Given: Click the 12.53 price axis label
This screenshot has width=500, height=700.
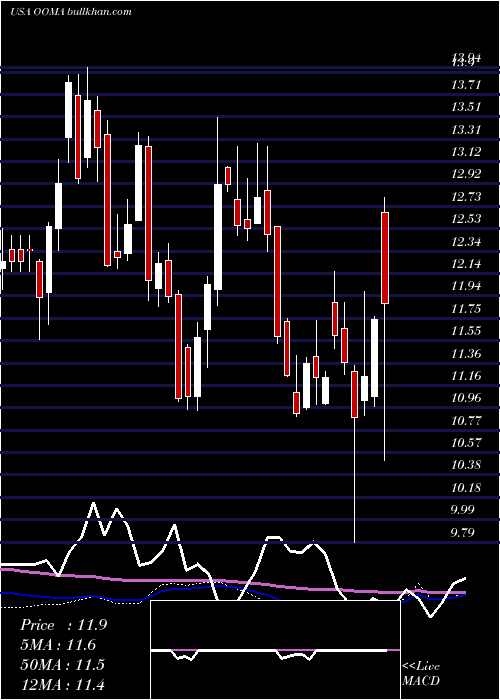Looking at the screenshot, I should coord(466,219).
